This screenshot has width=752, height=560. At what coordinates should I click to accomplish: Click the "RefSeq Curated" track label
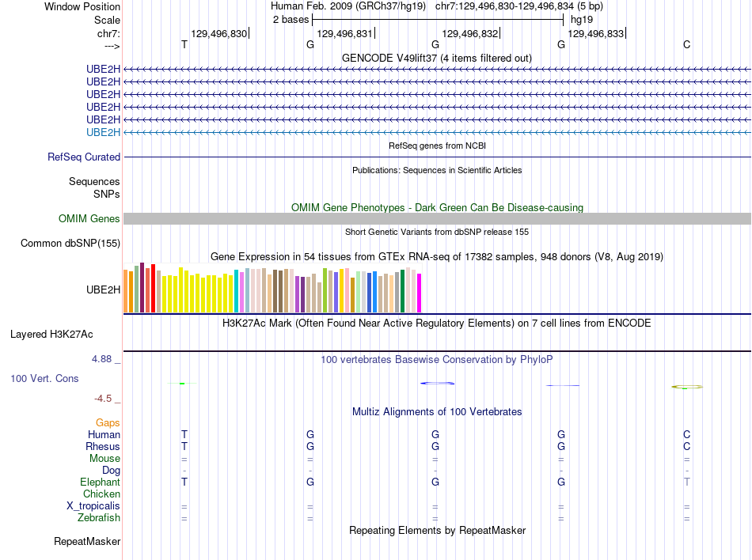84,157
